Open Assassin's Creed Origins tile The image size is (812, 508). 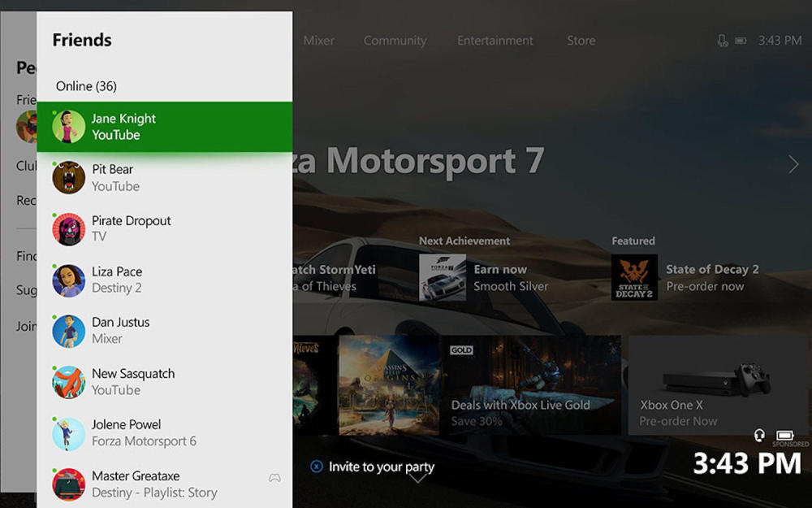390,385
